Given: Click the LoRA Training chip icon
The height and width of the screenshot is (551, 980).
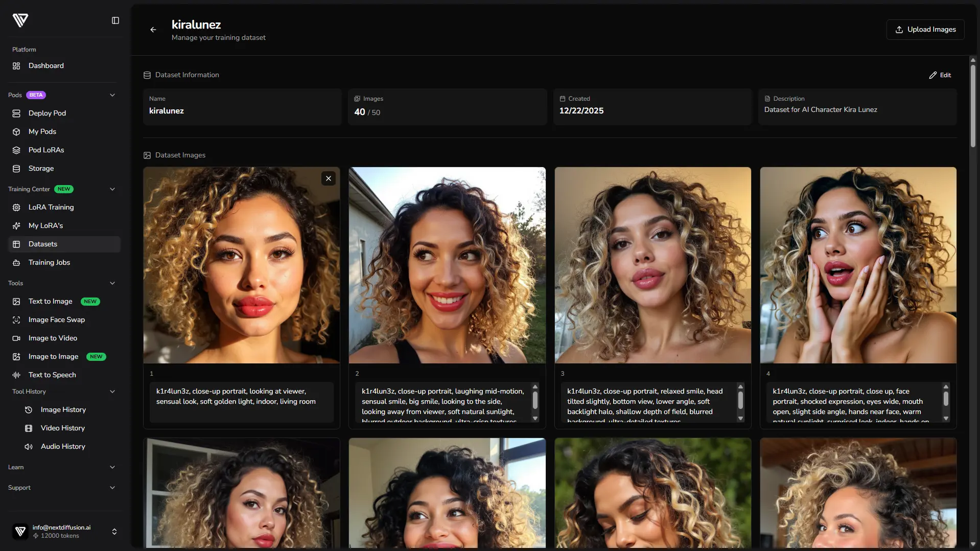Looking at the screenshot, I should coord(16,208).
